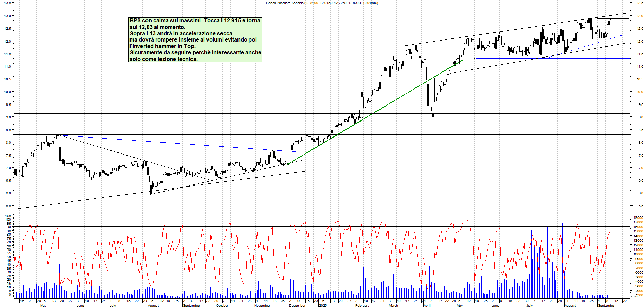
Task: Click left price axis value "5.5"
Action: (x=8, y=206)
